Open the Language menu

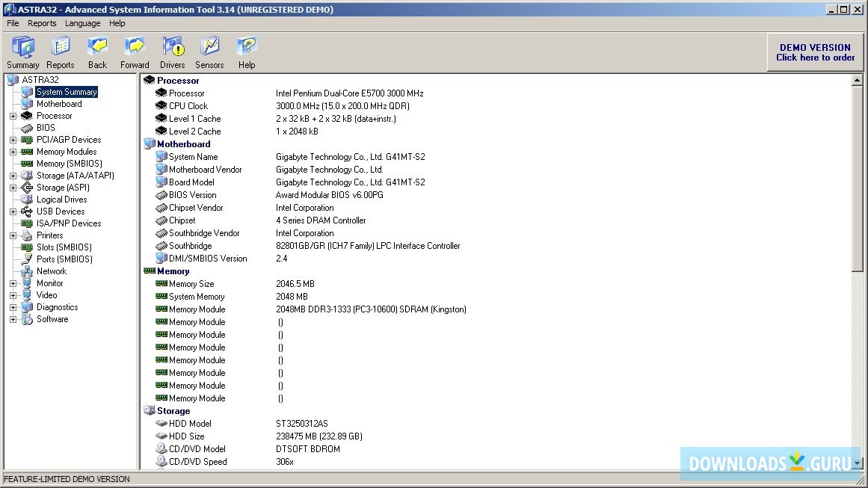tap(82, 23)
